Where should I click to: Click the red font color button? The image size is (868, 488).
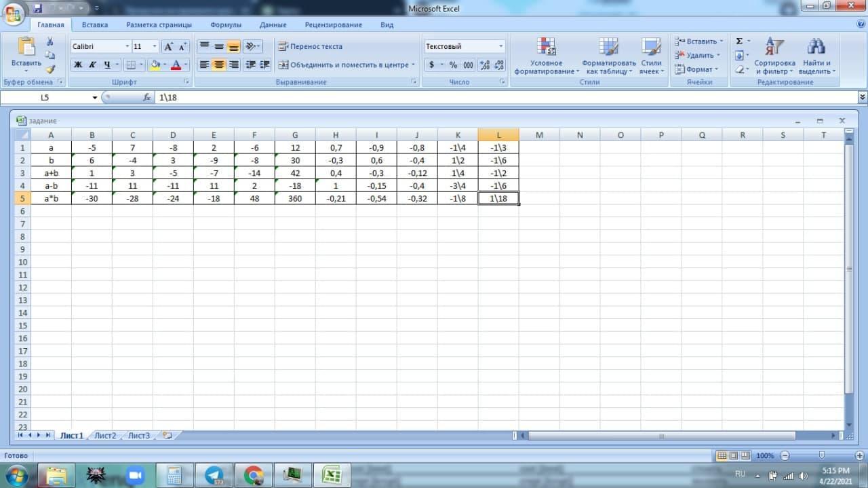(176, 65)
